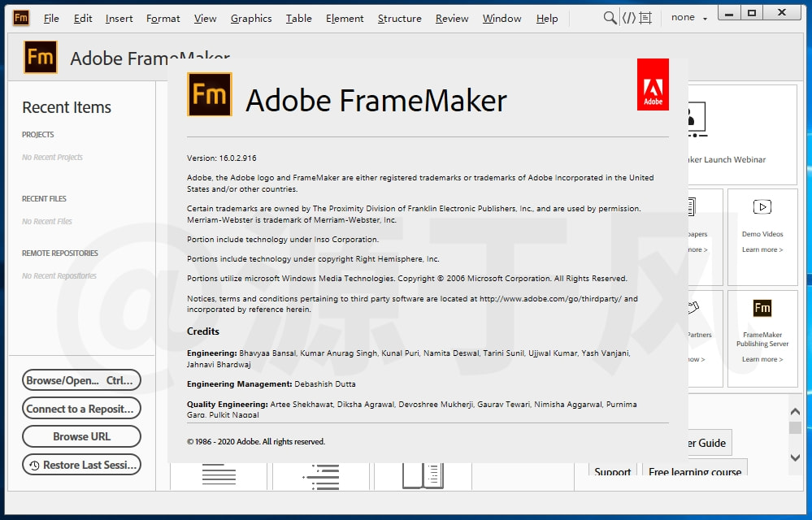Click the Partners card label
The image size is (812, 520).
tap(700, 335)
